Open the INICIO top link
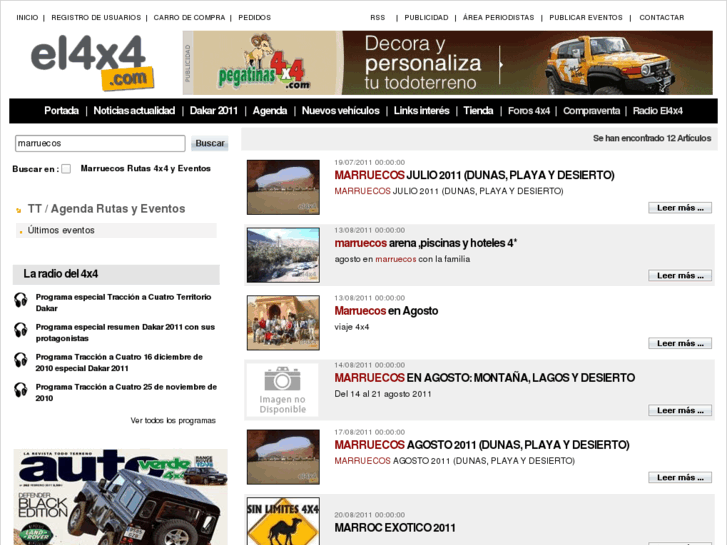 click(x=27, y=18)
